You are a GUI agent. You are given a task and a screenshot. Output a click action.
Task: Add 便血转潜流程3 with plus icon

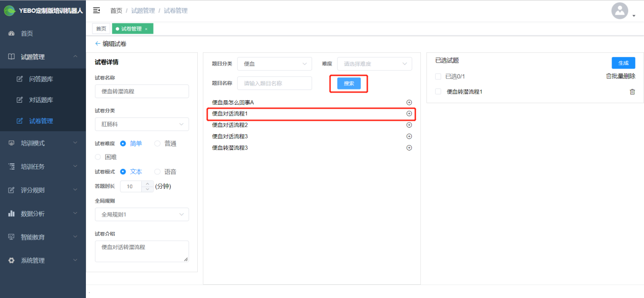[409, 148]
